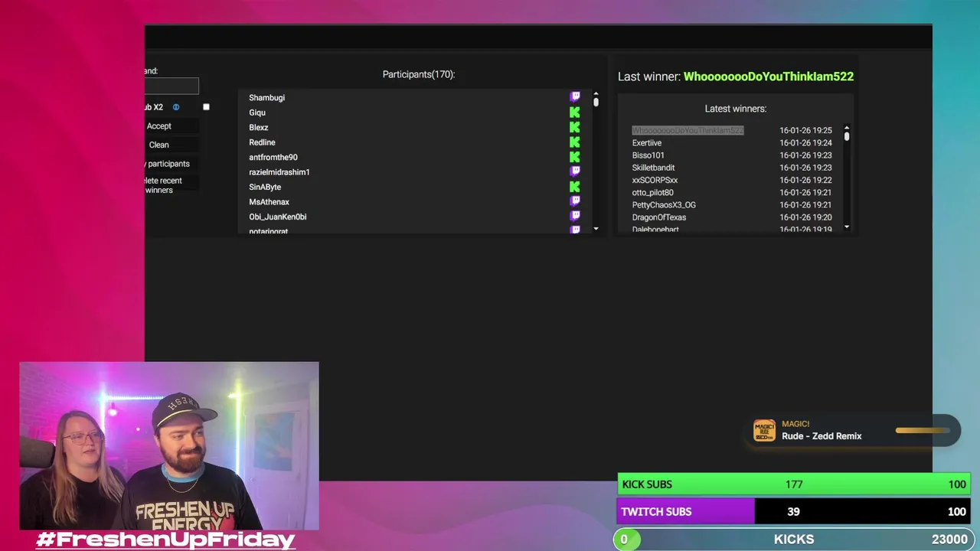Viewport: 980px width, 551px height.
Task: Select participant razielmidrashim1
Action: (x=279, y=172)
